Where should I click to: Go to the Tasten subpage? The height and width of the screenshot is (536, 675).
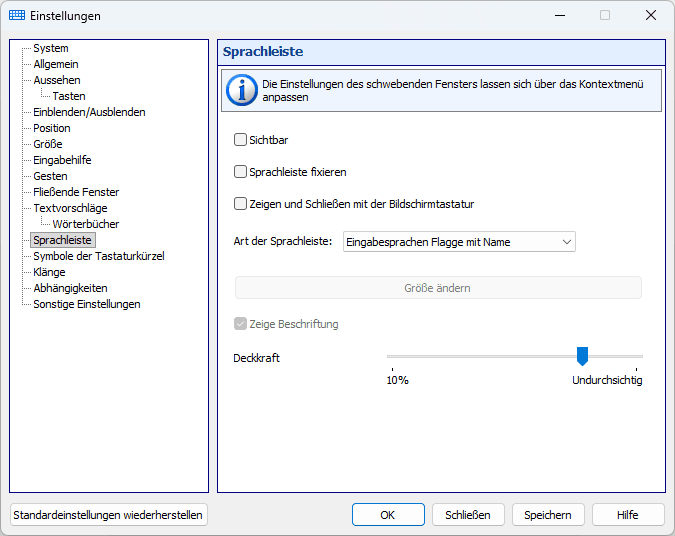point(69,96)
